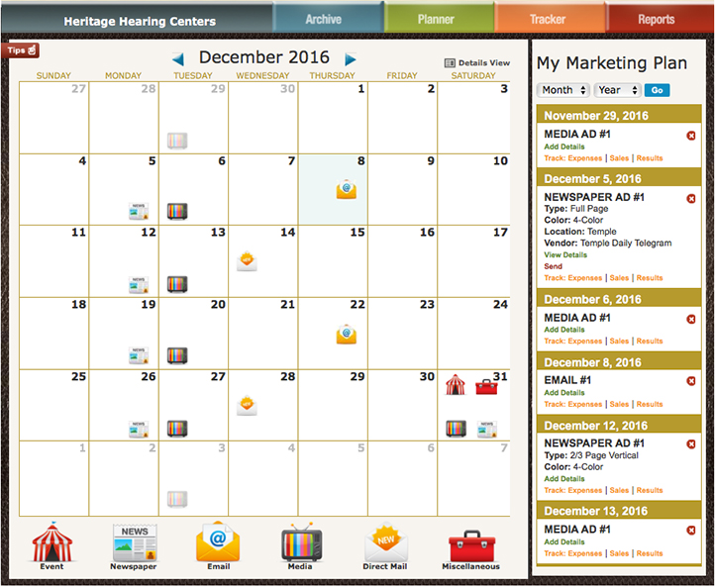Click the red toolbox on December 31
Screen dimensions: 715x588
(486, 386)
